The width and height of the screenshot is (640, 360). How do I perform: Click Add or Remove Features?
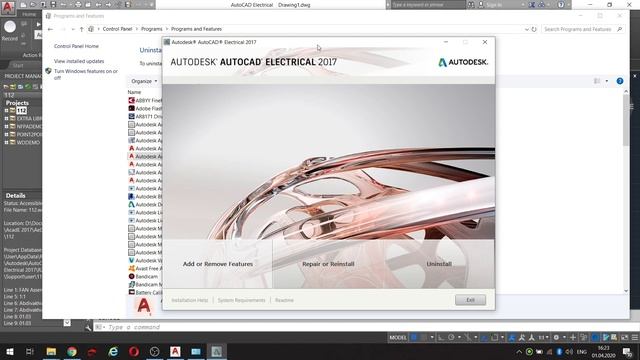click(218, 264)
